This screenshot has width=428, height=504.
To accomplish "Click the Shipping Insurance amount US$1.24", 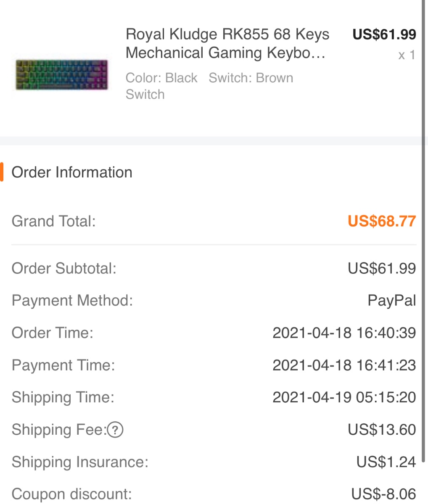I will click(x=386, y=462).
